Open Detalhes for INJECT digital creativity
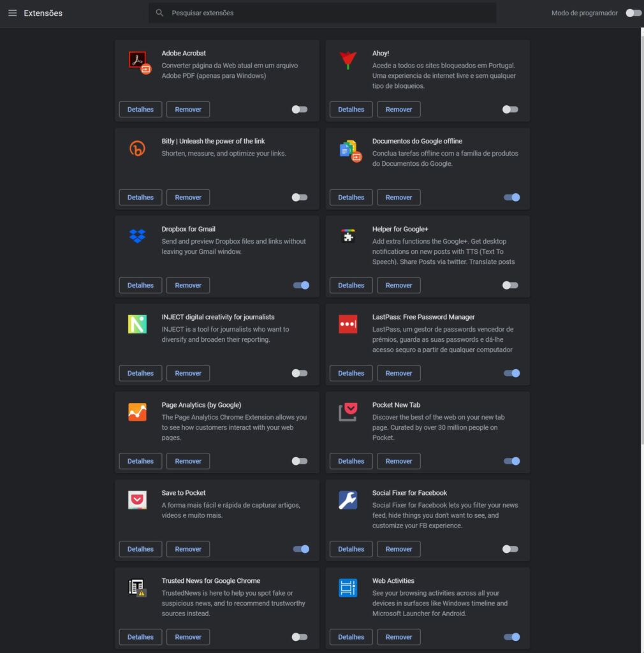Screen dimensions: 644x653 click(140, 374)
